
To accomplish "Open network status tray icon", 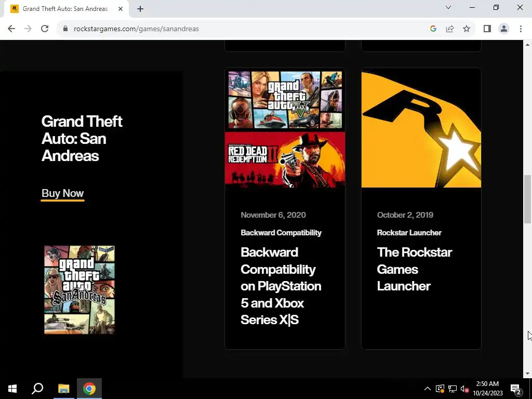I will coord(453,389).
